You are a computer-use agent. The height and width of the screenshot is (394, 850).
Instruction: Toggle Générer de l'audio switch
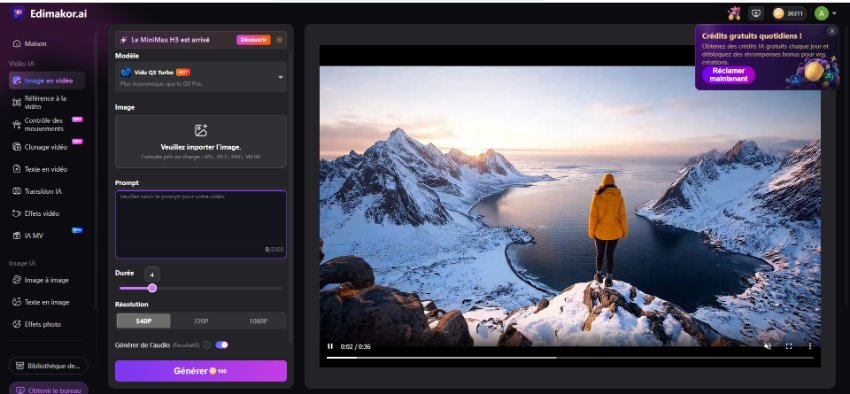(x=222, y=345)
